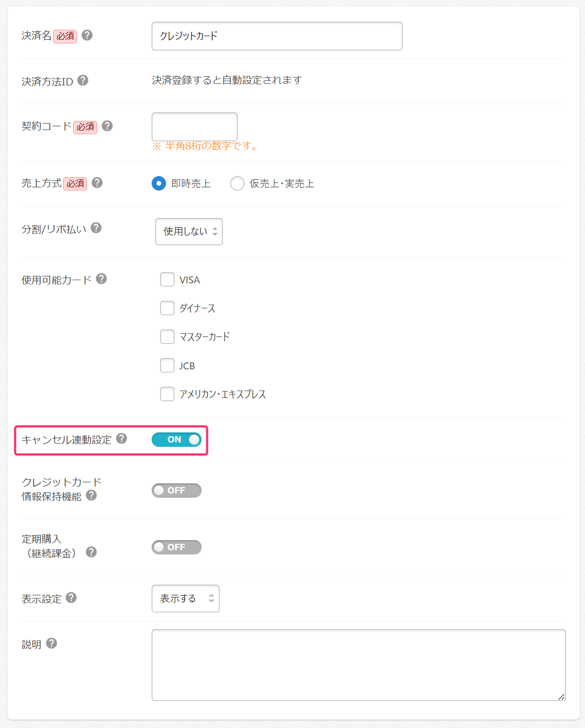Image resolution: width=585 pixels, height=728 pixels.
Task: Open help icon next to 使用可能カード
Action: point(101,279)
